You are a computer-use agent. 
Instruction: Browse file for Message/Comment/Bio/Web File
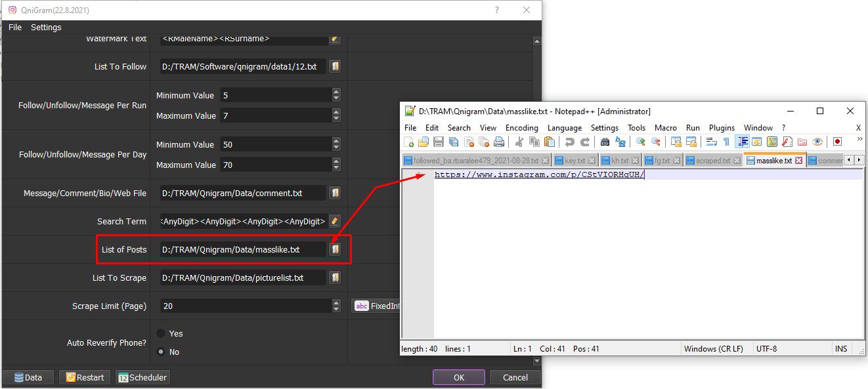click(x=335, y=193)
